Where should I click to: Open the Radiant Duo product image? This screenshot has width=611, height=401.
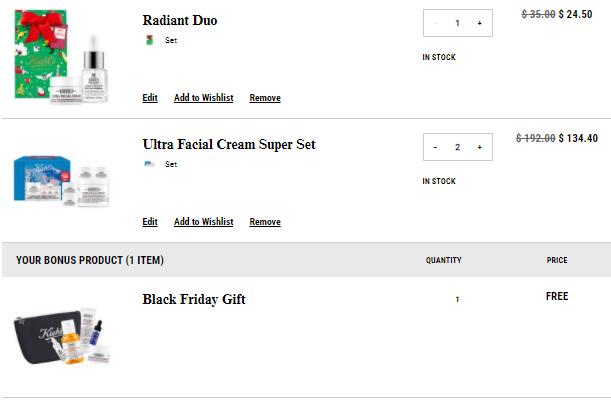[61, 57]
